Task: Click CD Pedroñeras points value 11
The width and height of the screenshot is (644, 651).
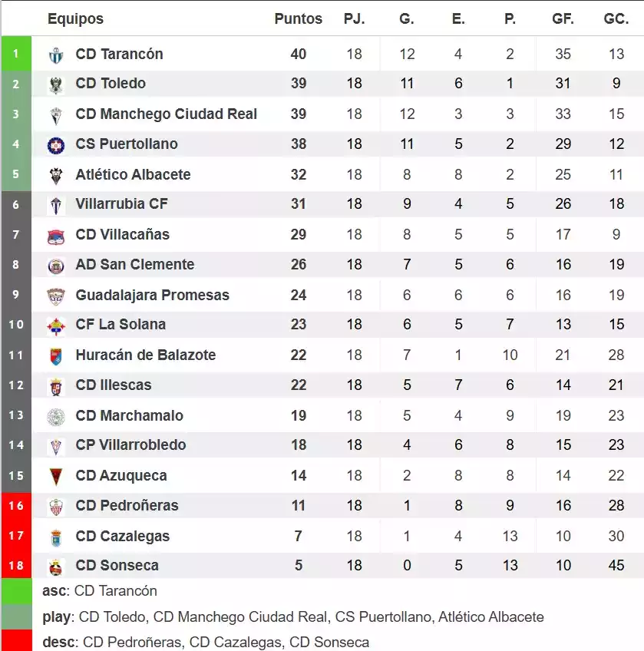Action: pyautogui.click(x=298, y=506)
